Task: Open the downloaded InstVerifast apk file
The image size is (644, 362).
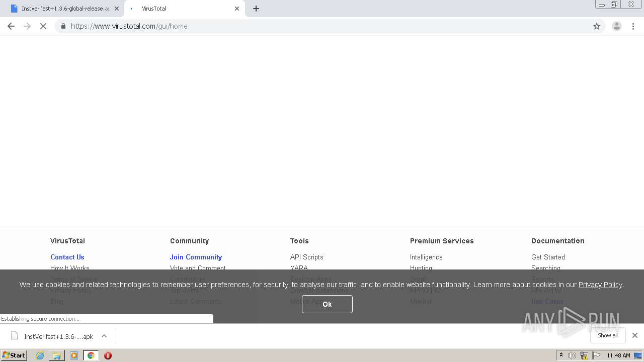Action: pos(58,336)
